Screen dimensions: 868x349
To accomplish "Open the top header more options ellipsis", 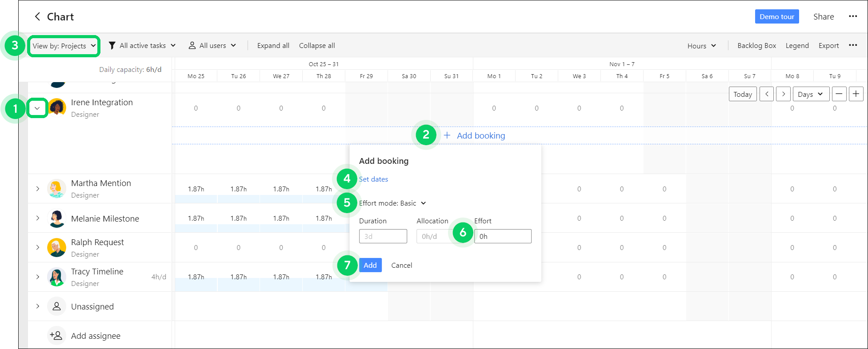I will pos(853,16).
